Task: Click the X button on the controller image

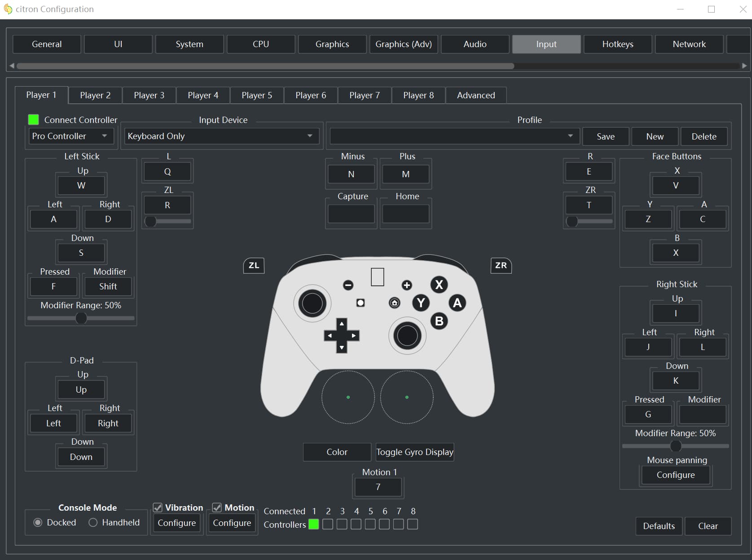Action: point(439,284)
